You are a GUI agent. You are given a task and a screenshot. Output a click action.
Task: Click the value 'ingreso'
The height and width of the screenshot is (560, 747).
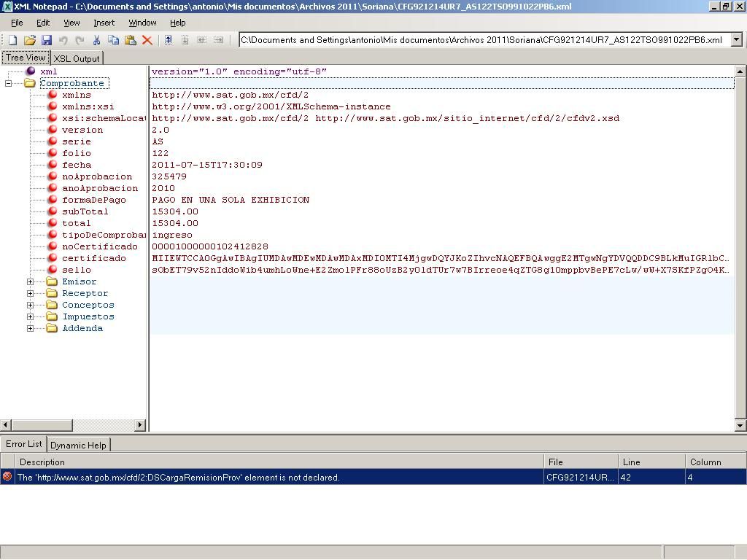click(x=172, y=235)
